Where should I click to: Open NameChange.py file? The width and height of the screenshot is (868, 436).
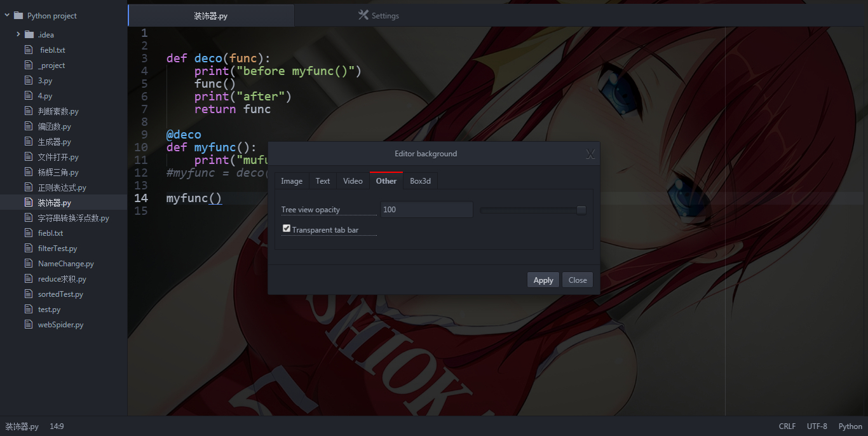[66, 264]
